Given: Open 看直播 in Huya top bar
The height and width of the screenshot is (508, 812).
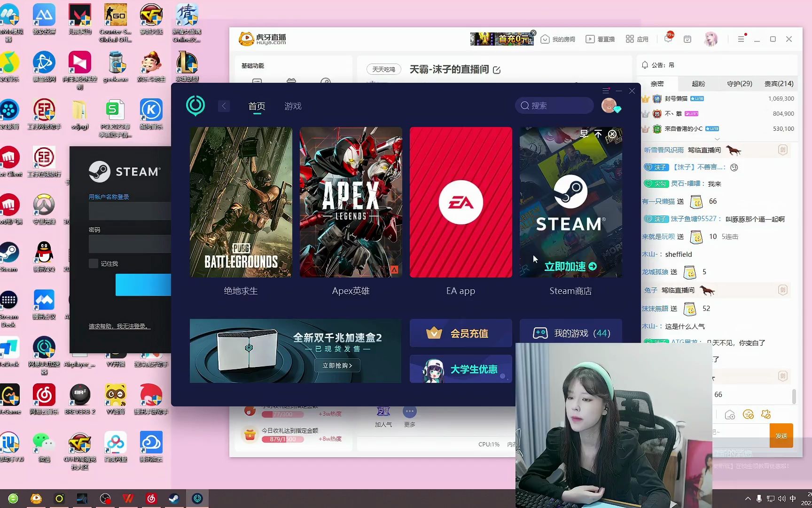Looking at the screenshot, I should [600, 39].
